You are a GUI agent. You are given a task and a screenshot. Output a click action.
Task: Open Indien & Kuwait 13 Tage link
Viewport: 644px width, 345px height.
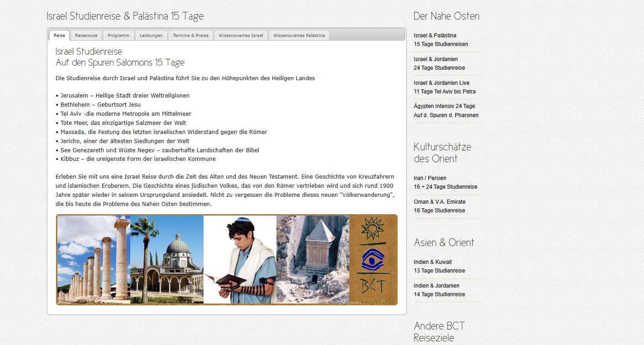coord(439,266)
